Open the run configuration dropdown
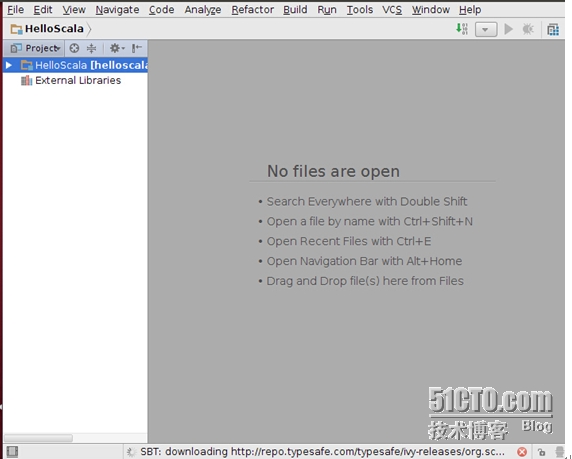 pos(486,29)
